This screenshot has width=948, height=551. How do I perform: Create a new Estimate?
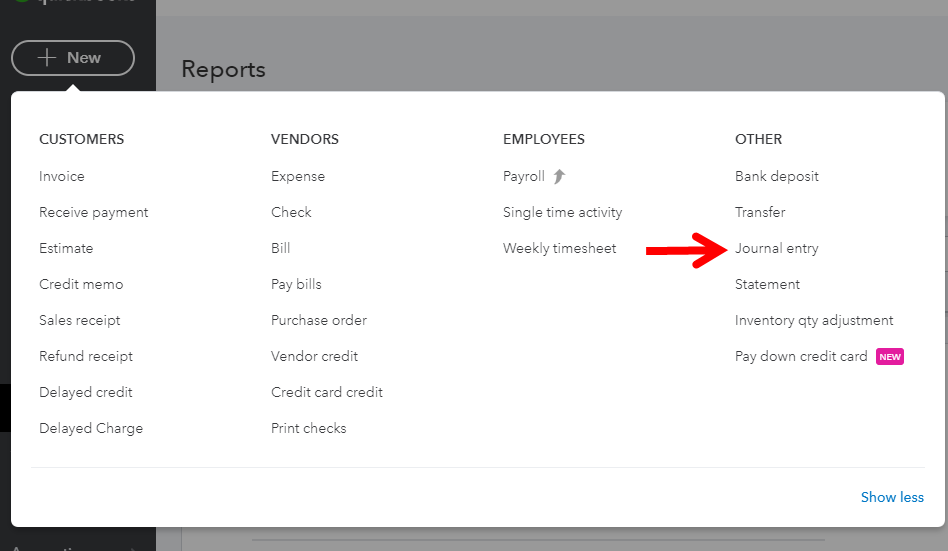66,248
